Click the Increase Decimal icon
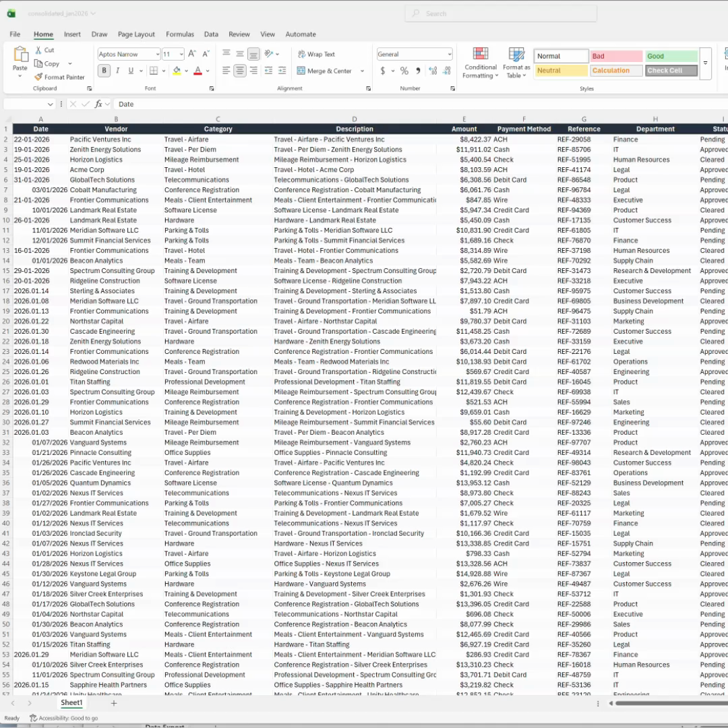This screenshot has height=728, width=728. tap(432, 71)
